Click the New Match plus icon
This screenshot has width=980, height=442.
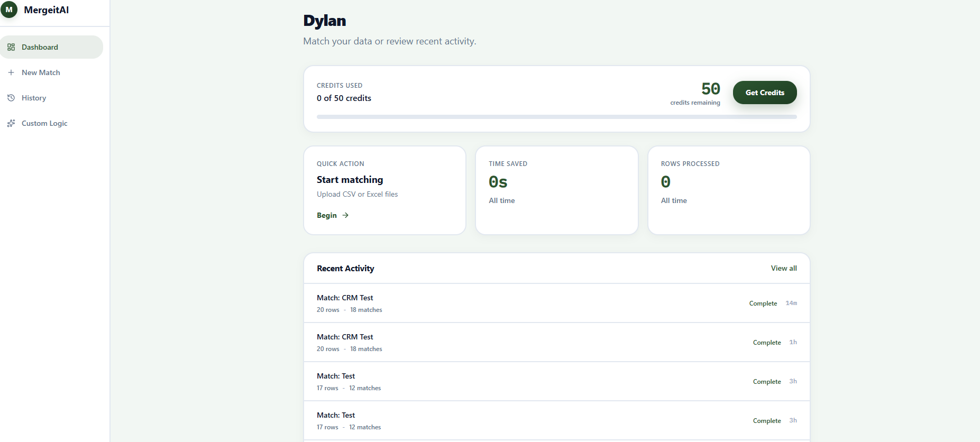click(11, 72)
